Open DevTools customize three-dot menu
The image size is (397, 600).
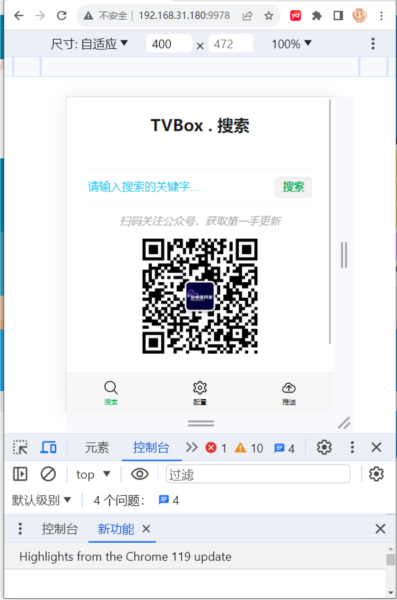pyautogui.click(x=352, y=447)
